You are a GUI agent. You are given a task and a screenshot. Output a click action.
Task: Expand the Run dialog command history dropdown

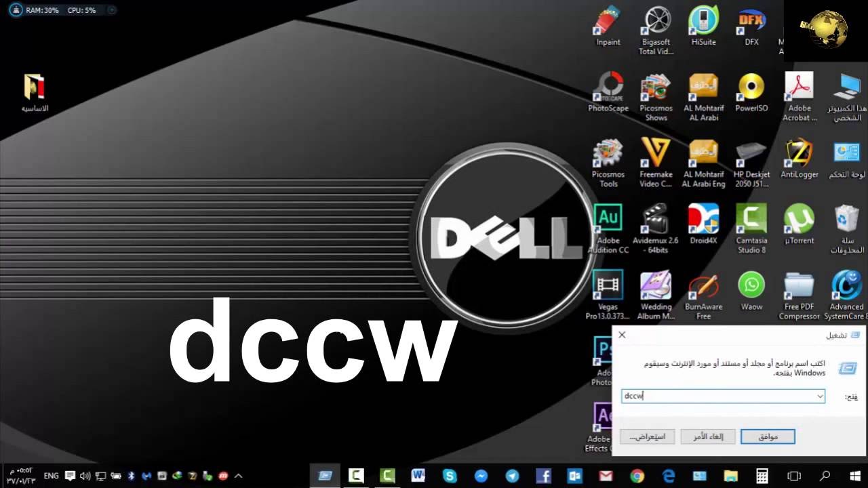pyautogui.click(x=820, y=396)
